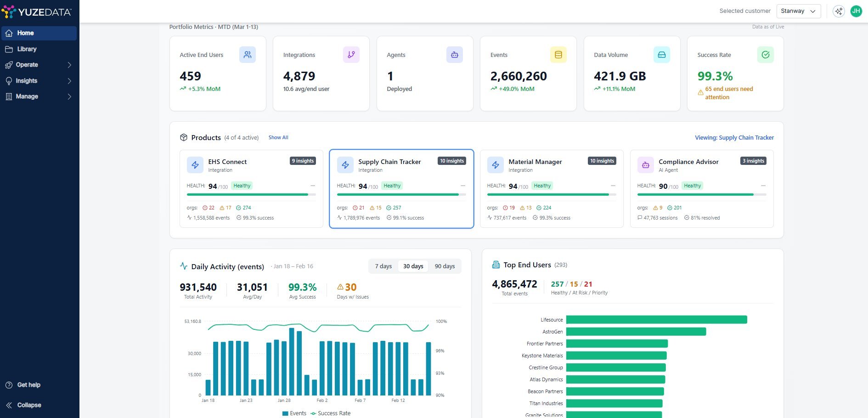Click the Agents robot icon

coord(454,55)
